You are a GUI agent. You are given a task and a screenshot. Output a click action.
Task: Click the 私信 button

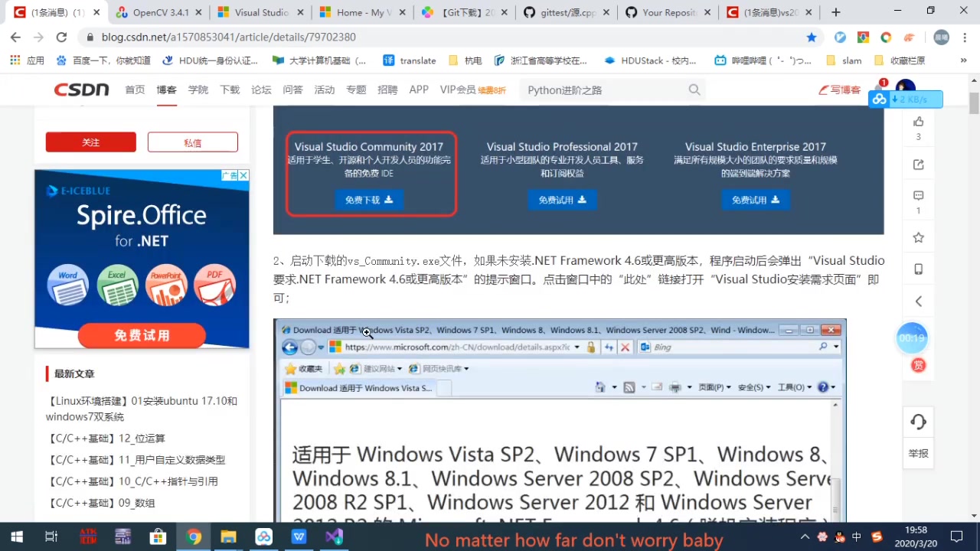pos(192,142)
